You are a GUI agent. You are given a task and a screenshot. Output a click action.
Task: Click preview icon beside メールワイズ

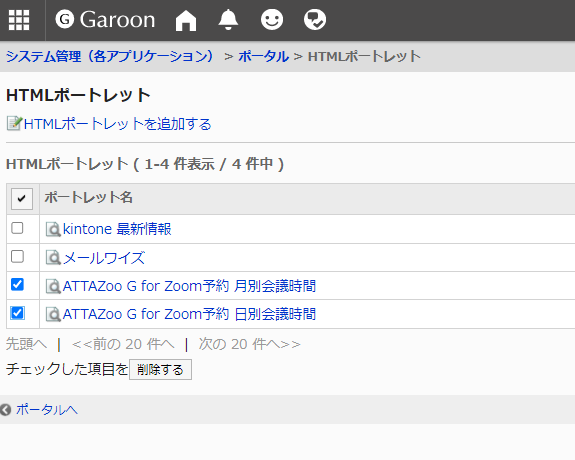click(53, 258)
